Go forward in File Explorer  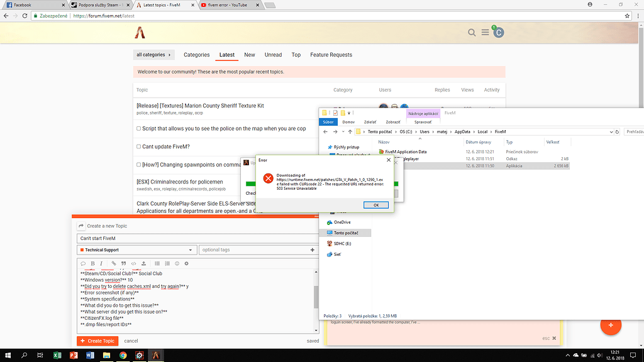[x=335, y=132]
